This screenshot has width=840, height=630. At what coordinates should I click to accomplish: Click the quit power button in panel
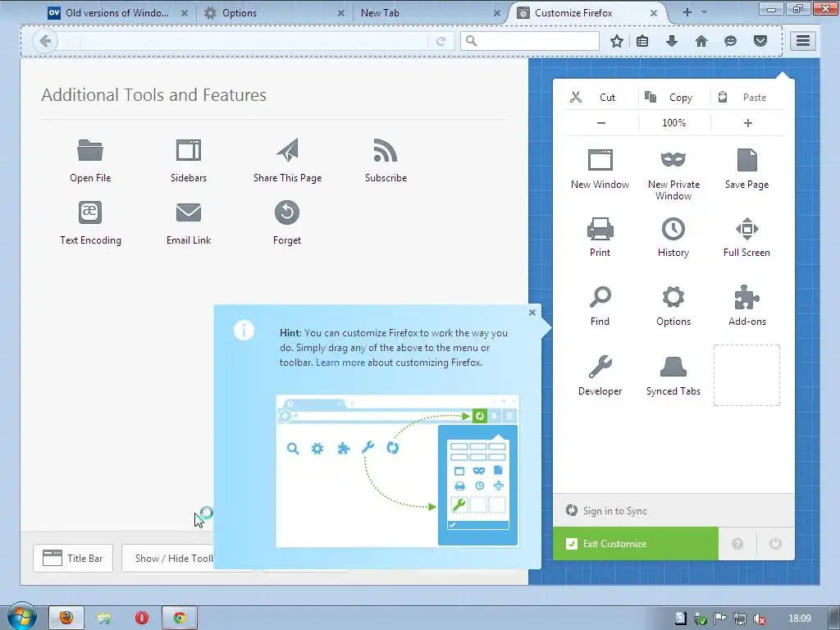[775, 544]
